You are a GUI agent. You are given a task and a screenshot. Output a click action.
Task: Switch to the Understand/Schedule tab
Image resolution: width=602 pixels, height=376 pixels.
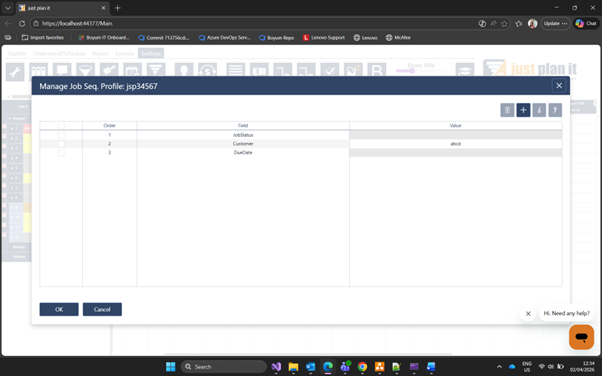tap(59, 53)
